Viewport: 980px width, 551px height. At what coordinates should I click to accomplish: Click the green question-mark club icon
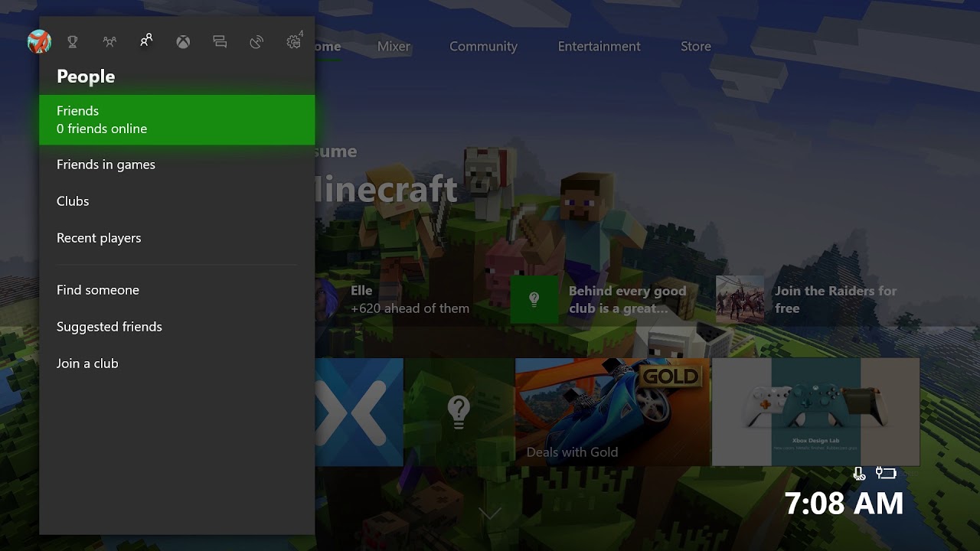click(534, 299)
